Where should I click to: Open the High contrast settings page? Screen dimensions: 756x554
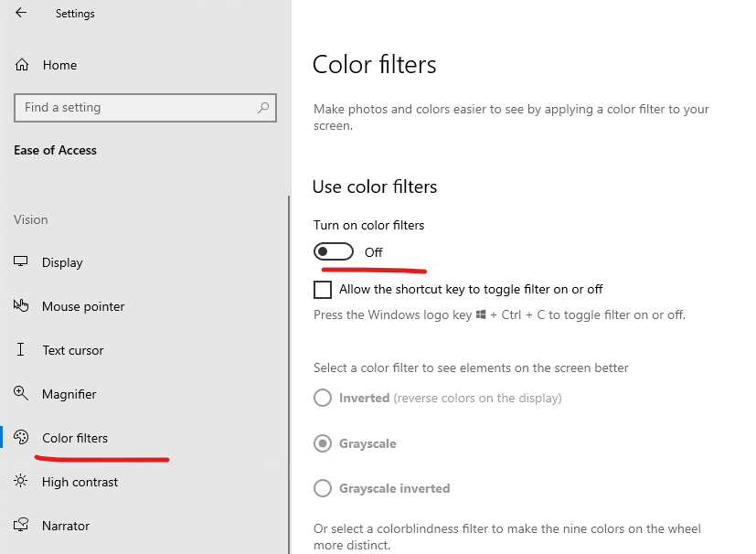tap(79, 482)
